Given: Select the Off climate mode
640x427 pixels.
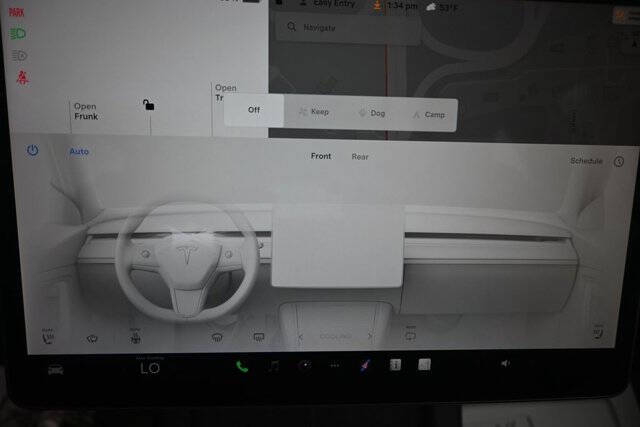Looking at the screenshot, I should coord(254,110).
